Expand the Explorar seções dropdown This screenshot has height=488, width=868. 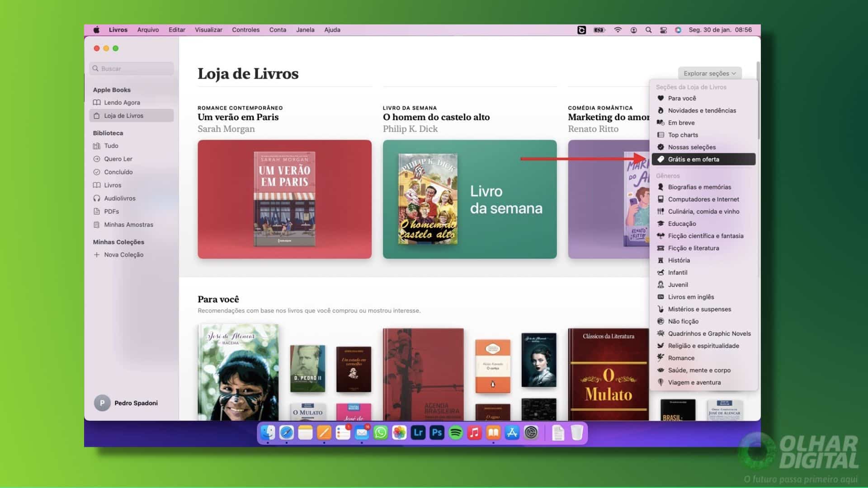click(x=709, y=73)
